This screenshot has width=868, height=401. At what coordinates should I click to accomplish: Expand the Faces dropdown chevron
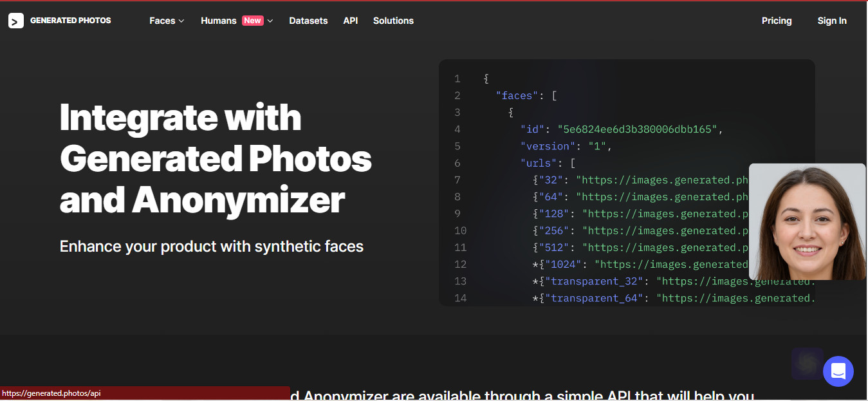point(181,21)
